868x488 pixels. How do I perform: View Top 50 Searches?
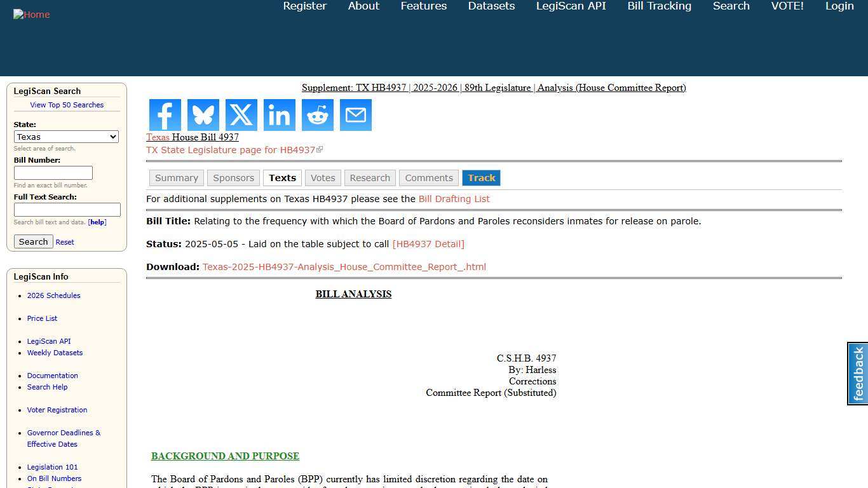[67, 105]
